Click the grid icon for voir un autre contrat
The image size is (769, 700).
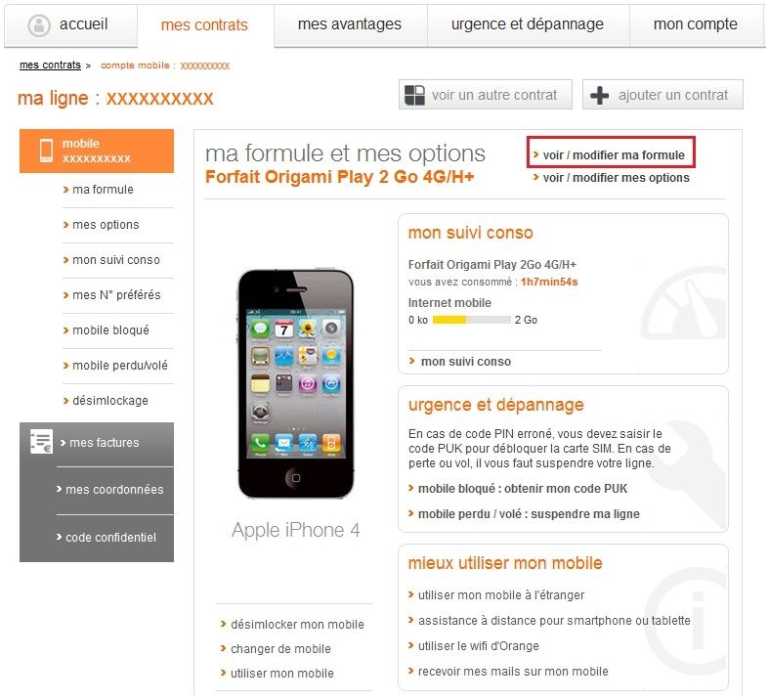(x=414, y=95)
